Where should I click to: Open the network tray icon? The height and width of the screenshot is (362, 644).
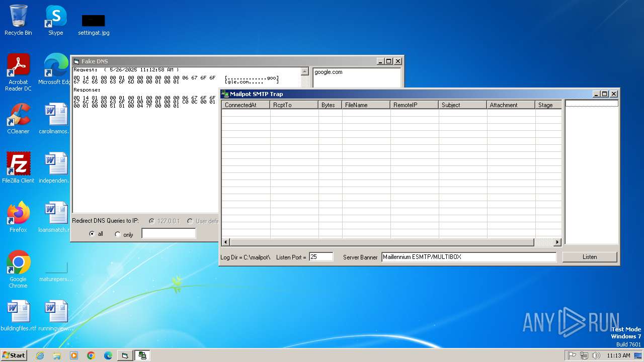coord(584,355)
